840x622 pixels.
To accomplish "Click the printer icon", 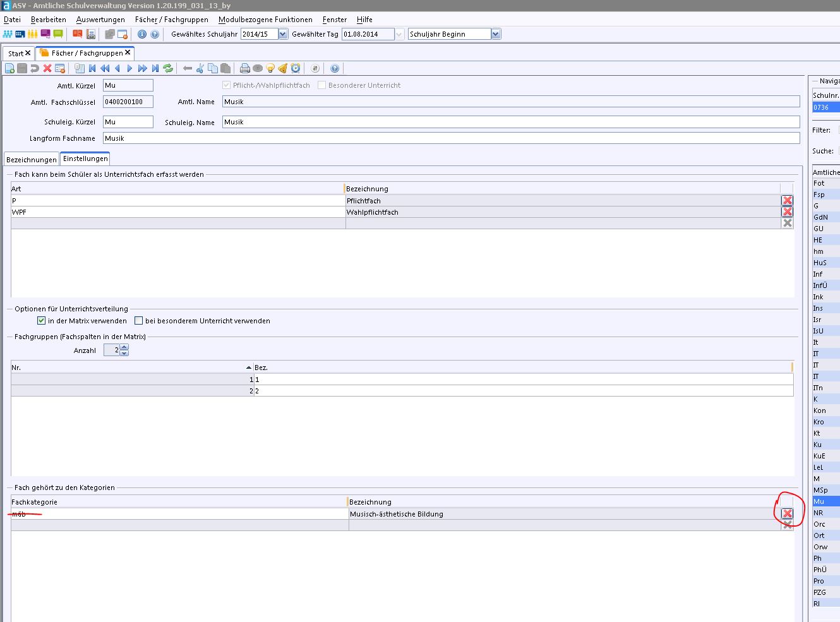I will click(x=245, y=68).
